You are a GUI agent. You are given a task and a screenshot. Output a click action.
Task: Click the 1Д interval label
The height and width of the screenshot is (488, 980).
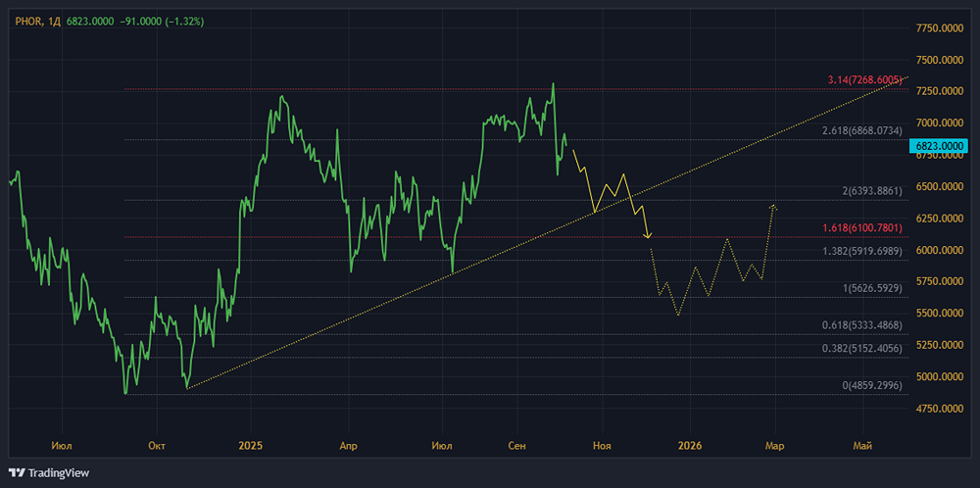coord(54,22)
